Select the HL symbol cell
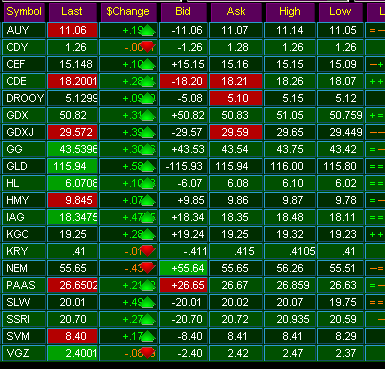Image resolution: width=385 pixels, height=369 pixels. click(24, 183)
